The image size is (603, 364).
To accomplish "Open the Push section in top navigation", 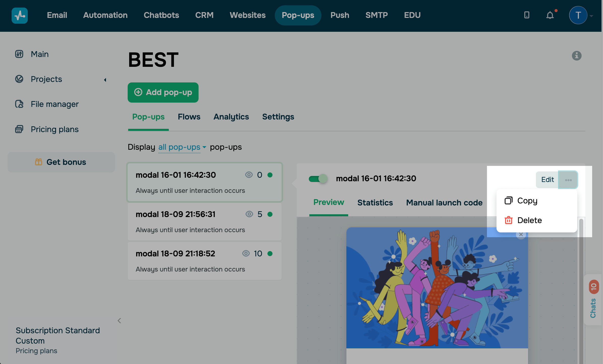I will (340, 15).
